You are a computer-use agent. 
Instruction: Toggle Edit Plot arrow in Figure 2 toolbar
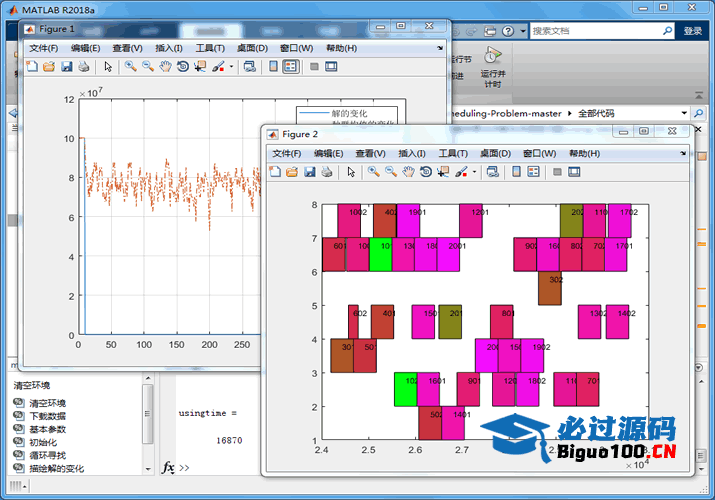351,172
